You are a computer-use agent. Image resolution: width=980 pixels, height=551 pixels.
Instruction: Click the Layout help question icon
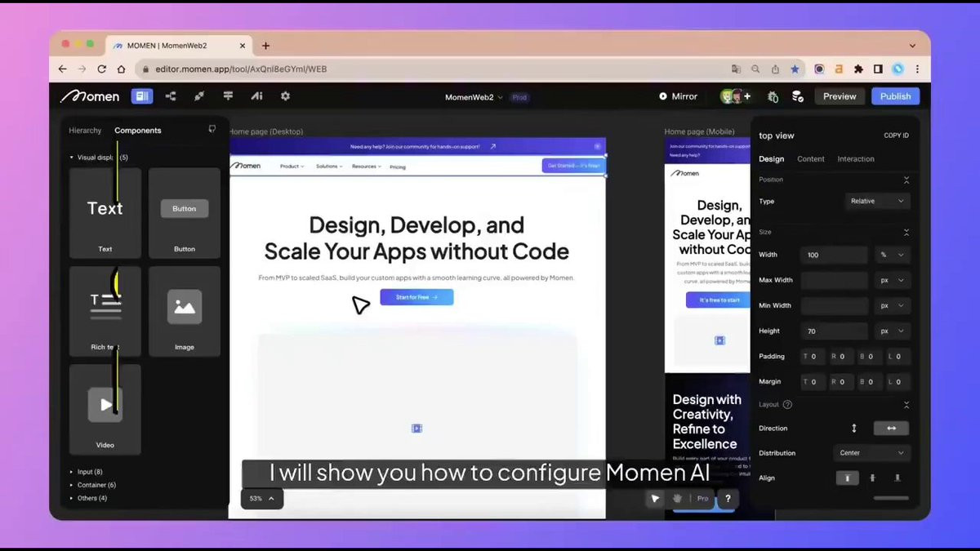click(x=787, y=405)
